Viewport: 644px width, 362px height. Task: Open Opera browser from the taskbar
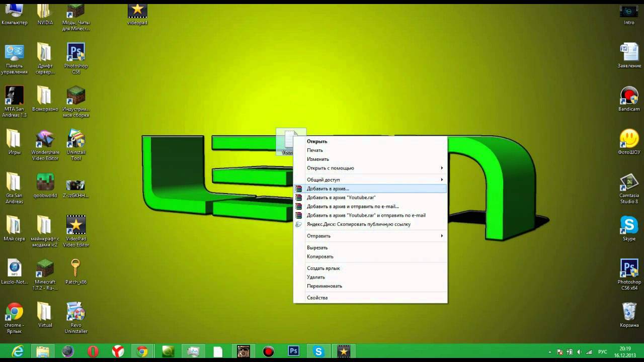tap(93, 351)
